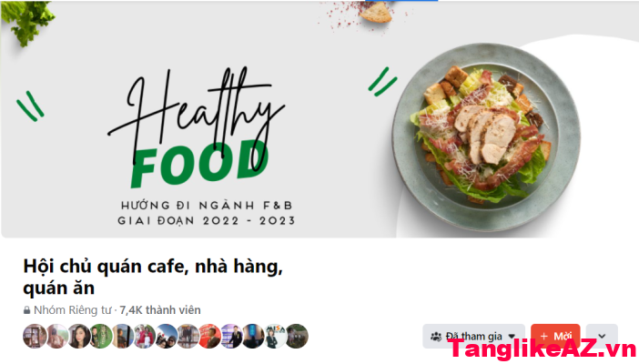Click the lock icon beside 'Nhóm Riêng tư'
This screenshot has height=364, width=639.
pyautogui.click(x=27, y=310)
